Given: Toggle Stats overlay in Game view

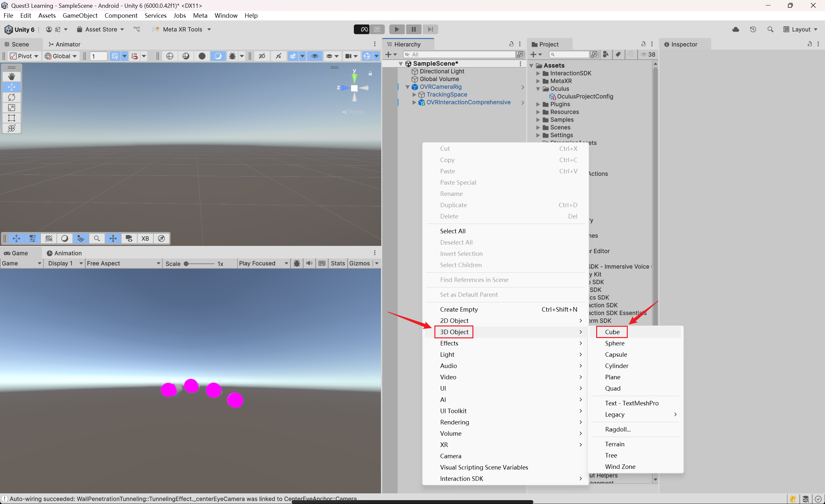Looking at the screenshot, I should 337,263.
